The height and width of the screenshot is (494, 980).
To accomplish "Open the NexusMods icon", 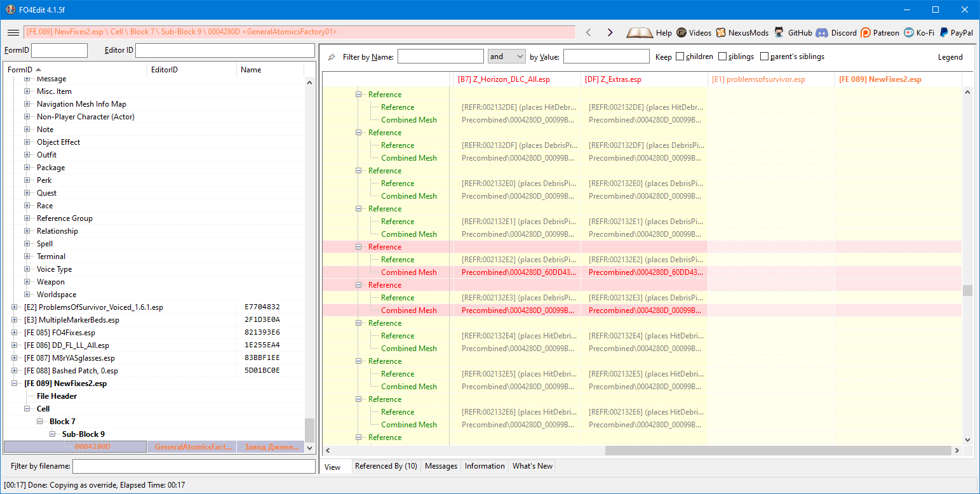I will tap(721, 32).
